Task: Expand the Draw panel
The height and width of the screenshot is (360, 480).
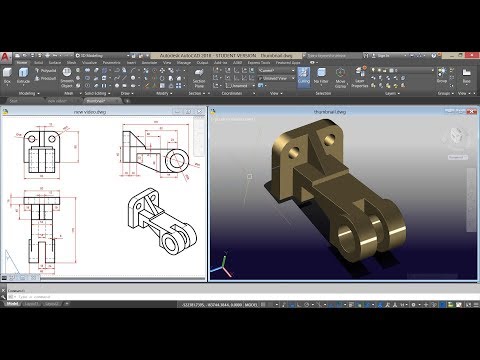Action: pos(127,94)
